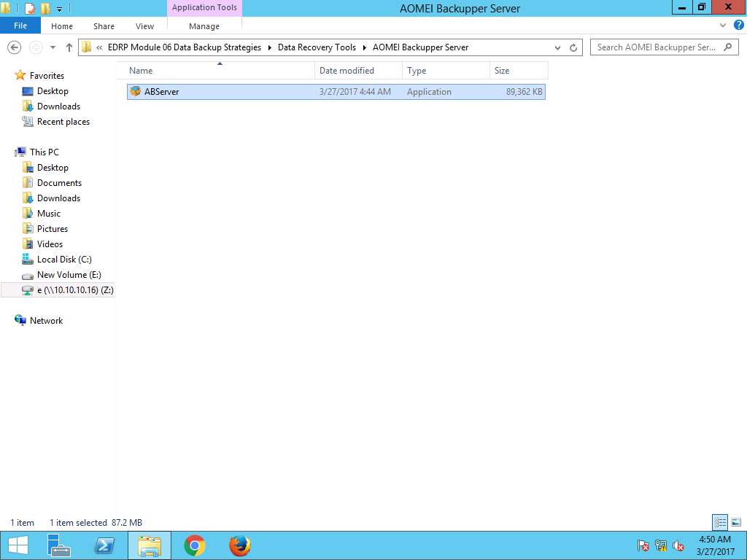Viewport: 747px width, 560px height.
Task: Expand arrow after Data Recovery Tools breadcrumb
Action: [x=365, y=47]
